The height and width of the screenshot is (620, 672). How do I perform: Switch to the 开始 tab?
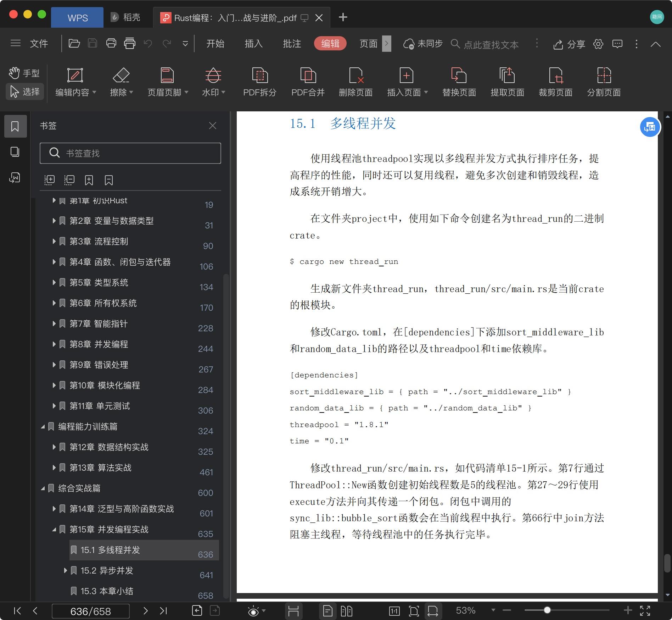[x=215, y=43]
